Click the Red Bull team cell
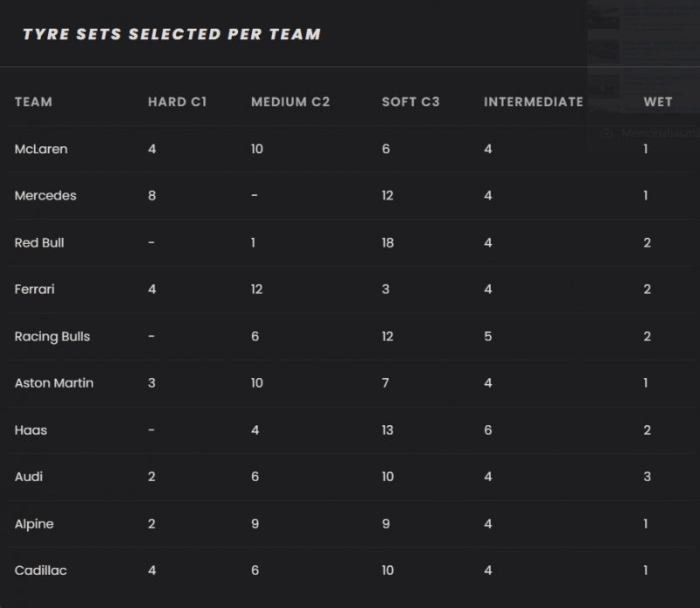This screenshot has height=608, width=700. pos(39,242)
